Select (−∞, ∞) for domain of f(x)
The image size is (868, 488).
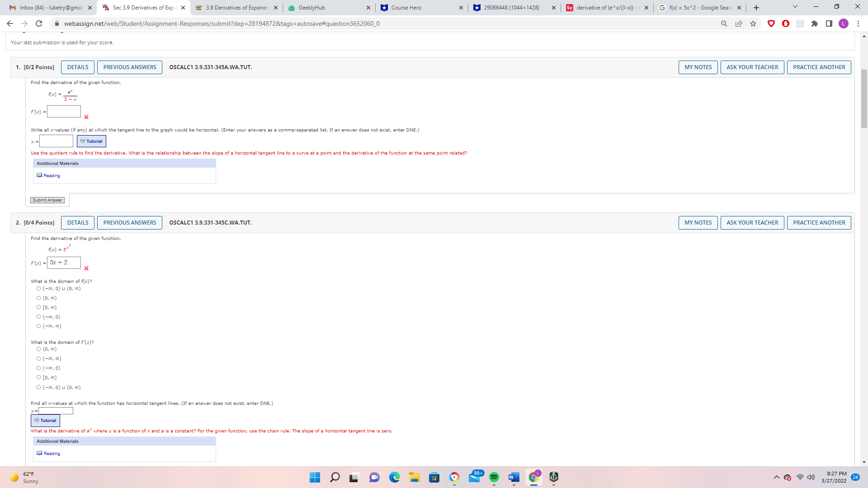pyautogui.click(x=39, y=326)
